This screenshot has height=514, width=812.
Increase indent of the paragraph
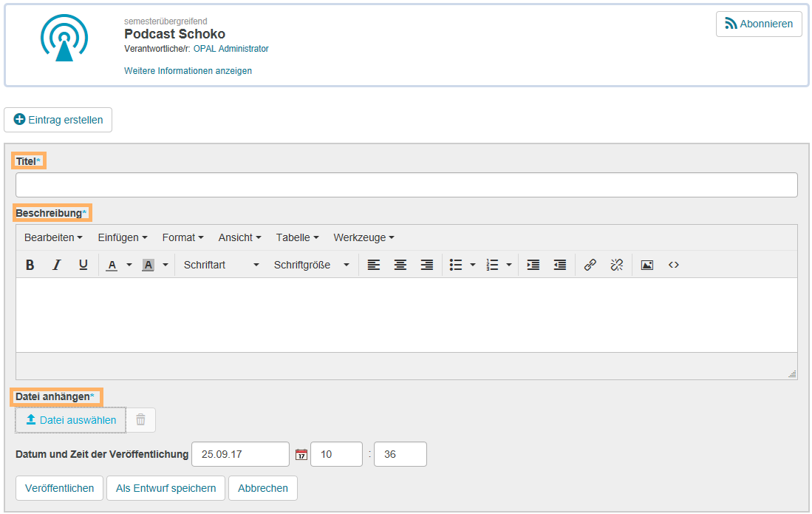[533, 265]
